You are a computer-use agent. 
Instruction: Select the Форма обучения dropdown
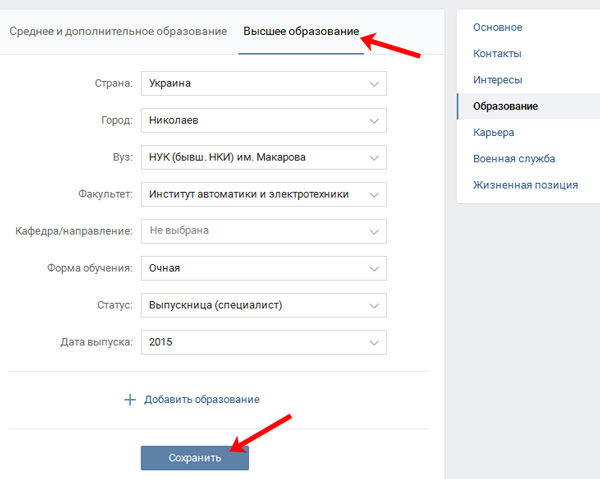click(x=263, y=268)
